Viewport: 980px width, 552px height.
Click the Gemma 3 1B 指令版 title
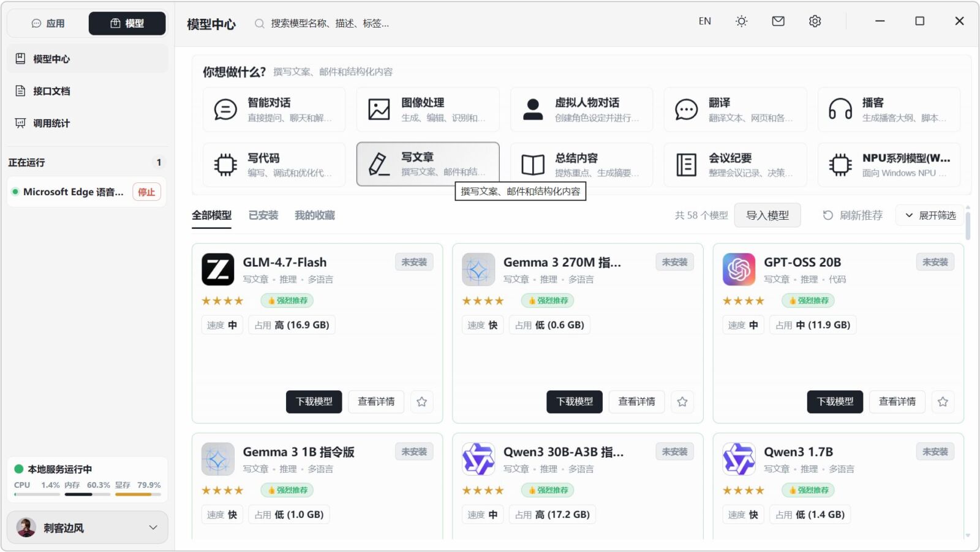click(x=299, y=452)
